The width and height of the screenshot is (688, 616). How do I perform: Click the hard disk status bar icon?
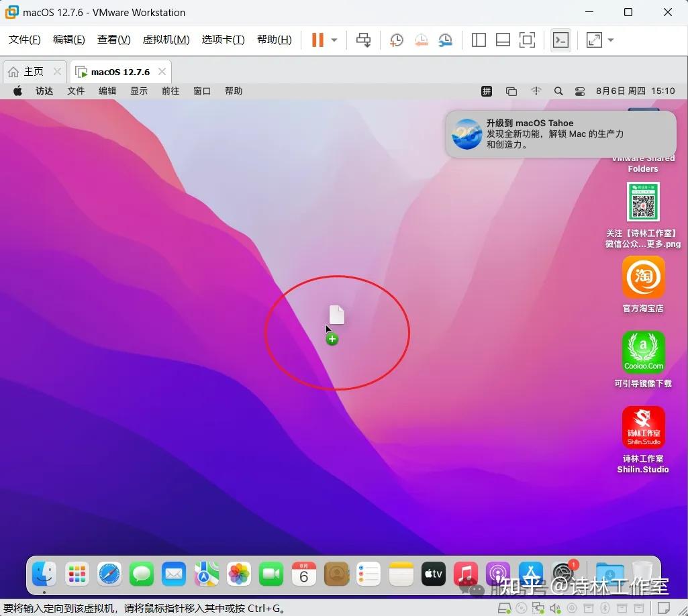pos(504,608)
